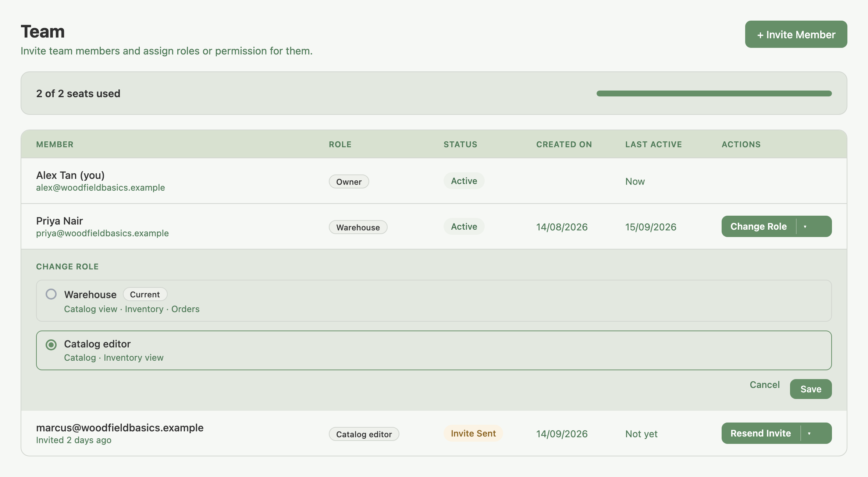The image size is (868, 477).
Task: Click last active date 15/09/2026
Action: [651, 227]
